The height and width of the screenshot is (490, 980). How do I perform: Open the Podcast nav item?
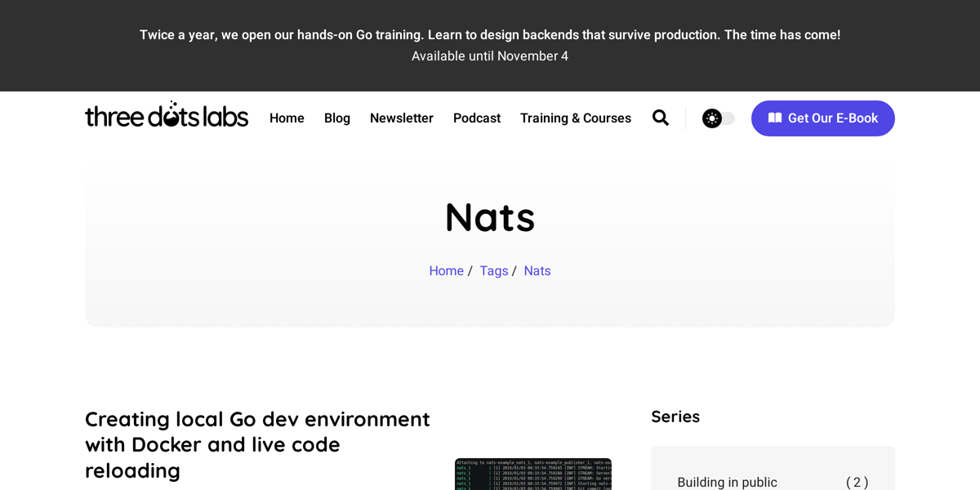pyautogui.click(x=477, y=118)
